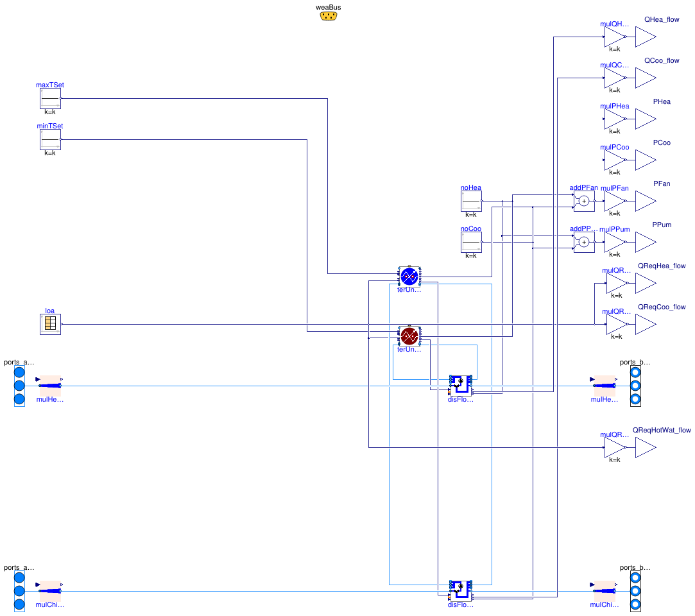Select the QCoo_flow output connector triangle
The height and width of the screenshot is (616, 695).
tap(646, 78)
